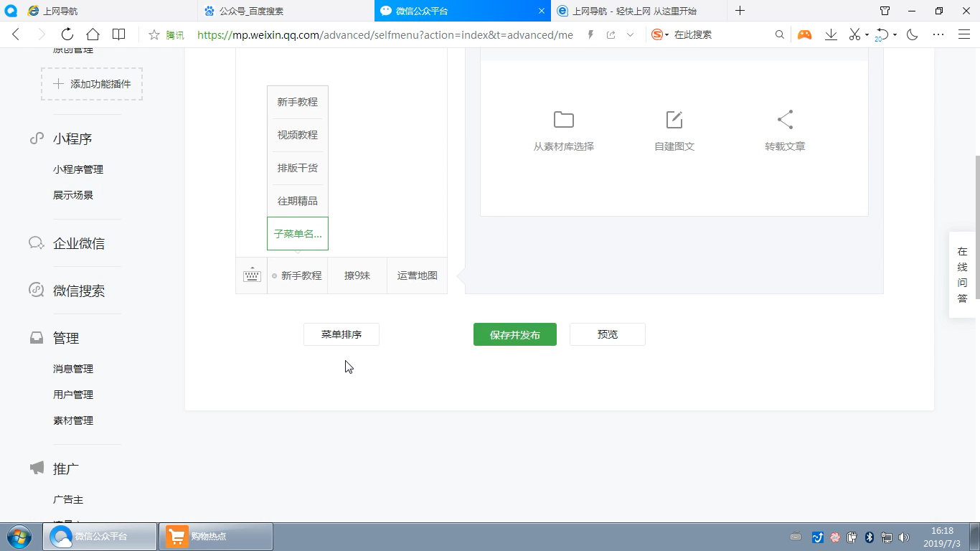This screenshot has height=551, width=980.
Task: Select the 视频教程 submenu item
Action: click(298, 135)
